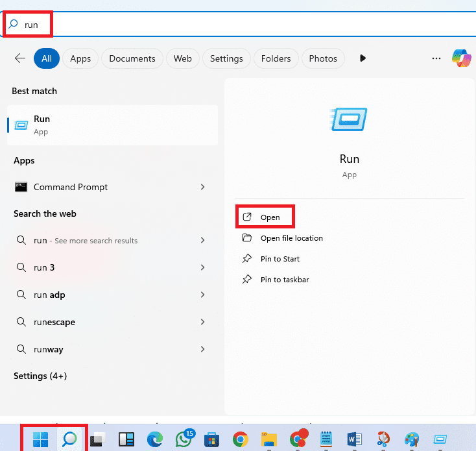Pin Run to Start
This screenshot has width=476, height=451.
tap(271, 259)
